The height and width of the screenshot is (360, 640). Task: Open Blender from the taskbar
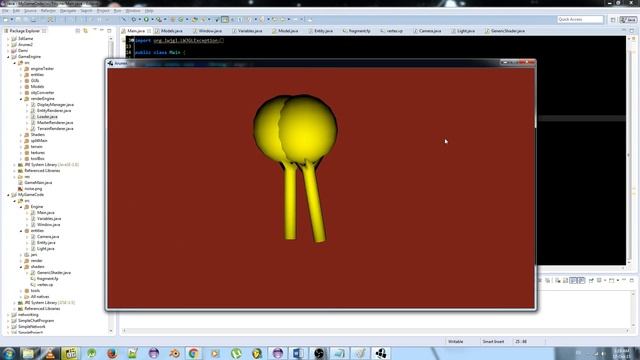coord(174,353)
